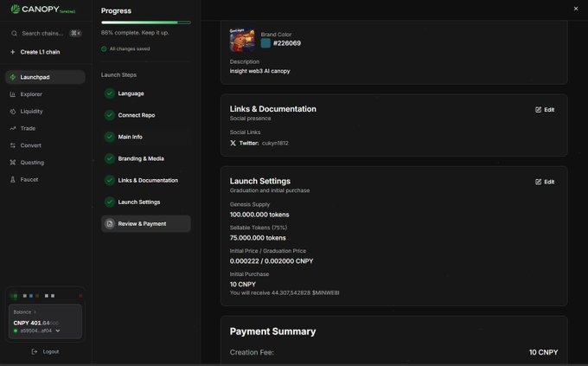This screenshot has width=588, height=366.
Task: Go to the Language launch step
Action: 146,93
